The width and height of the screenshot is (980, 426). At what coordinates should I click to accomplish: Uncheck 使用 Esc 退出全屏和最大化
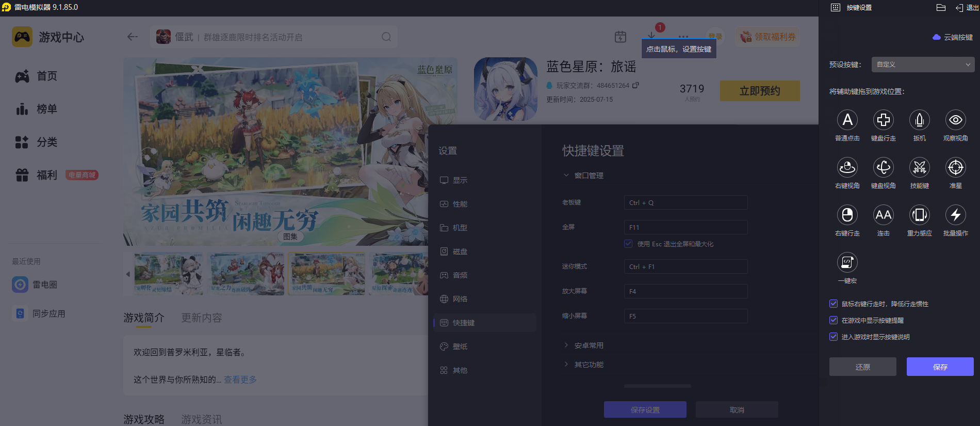click(628, 244)
